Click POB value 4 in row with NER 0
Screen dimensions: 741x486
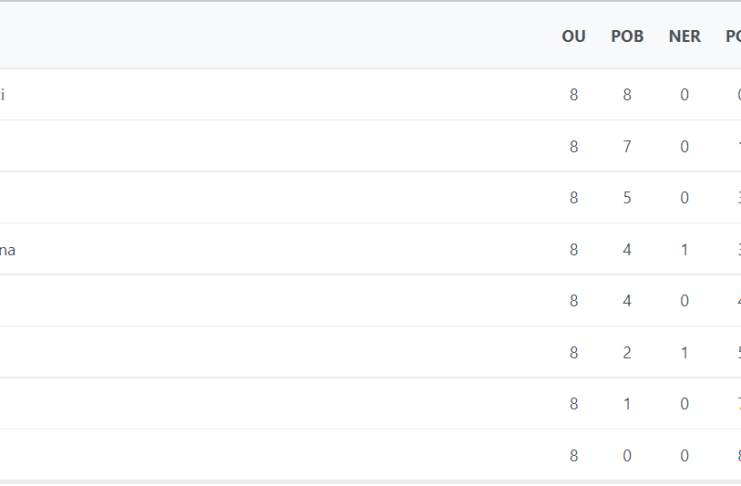pyautogui.click(x=627, y=301)
